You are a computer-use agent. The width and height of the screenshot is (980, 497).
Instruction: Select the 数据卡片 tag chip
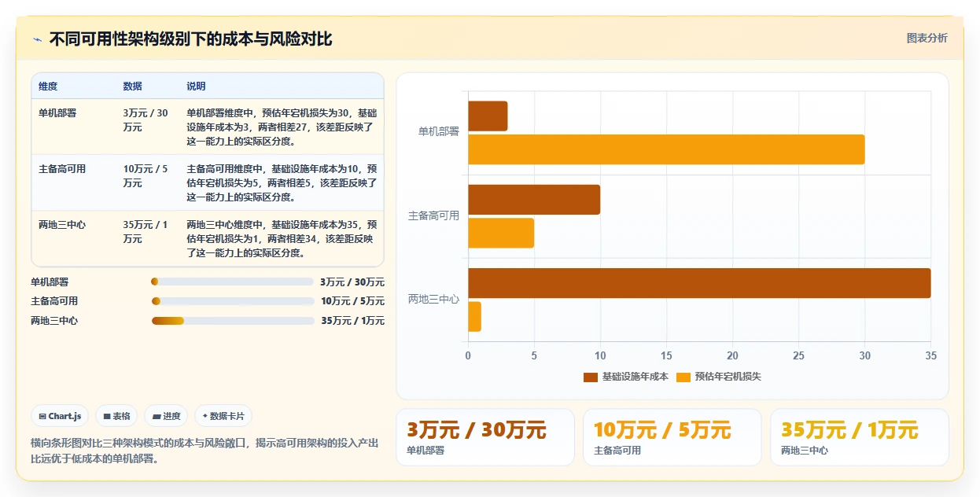(223, 416)
